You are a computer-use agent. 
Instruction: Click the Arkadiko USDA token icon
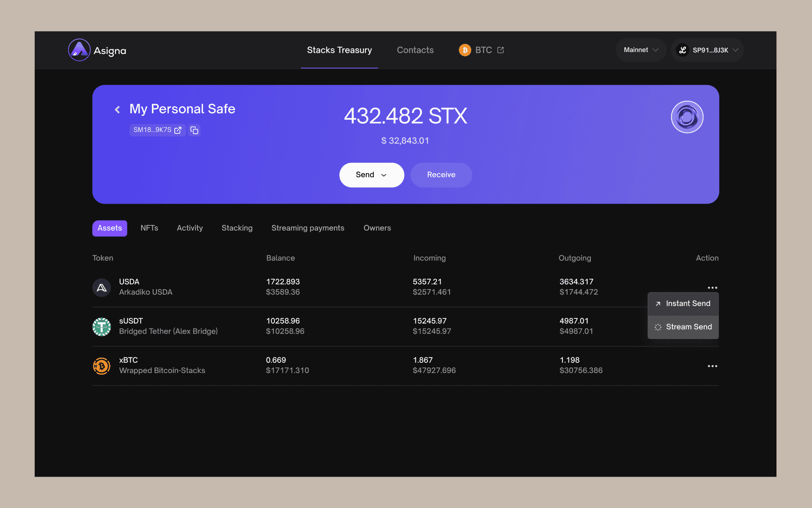101,287
